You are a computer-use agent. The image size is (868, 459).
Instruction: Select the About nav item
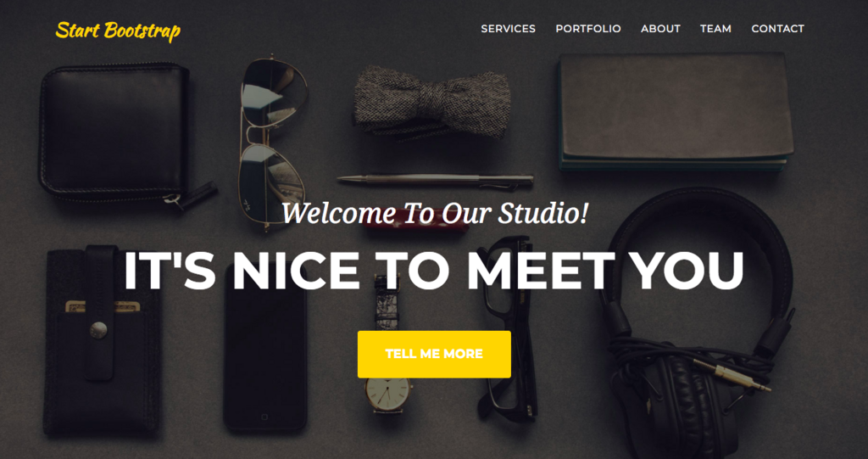point(660,29)
